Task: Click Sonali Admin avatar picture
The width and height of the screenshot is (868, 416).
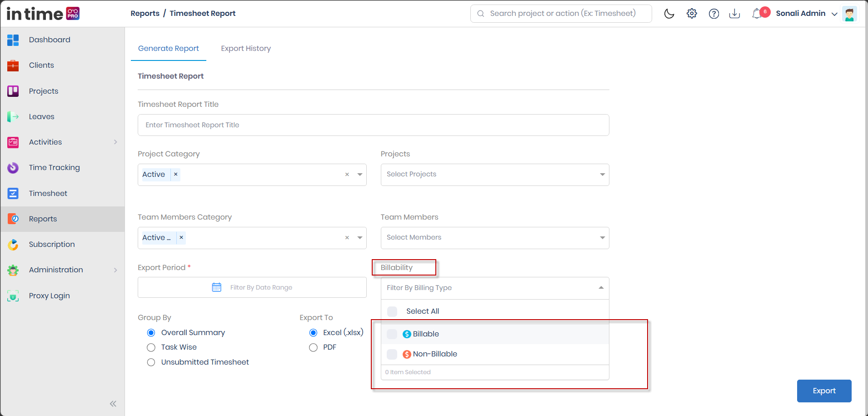Action: click(x=849, y=14)
